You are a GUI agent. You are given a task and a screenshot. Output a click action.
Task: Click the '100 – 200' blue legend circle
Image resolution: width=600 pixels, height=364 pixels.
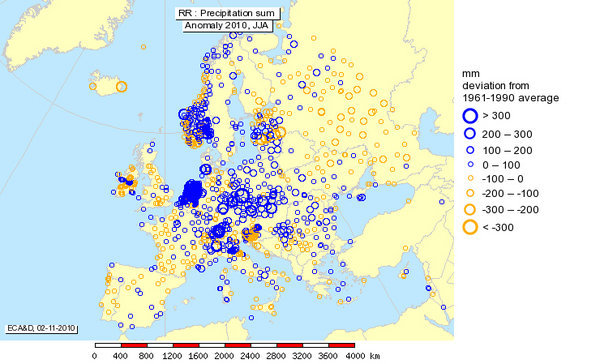[470, 150]
